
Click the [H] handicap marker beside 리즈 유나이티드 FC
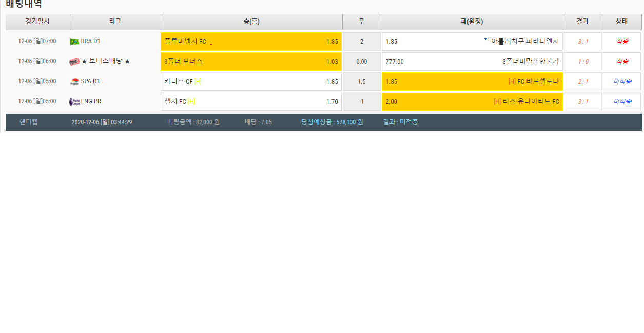(x=497, y=102)
